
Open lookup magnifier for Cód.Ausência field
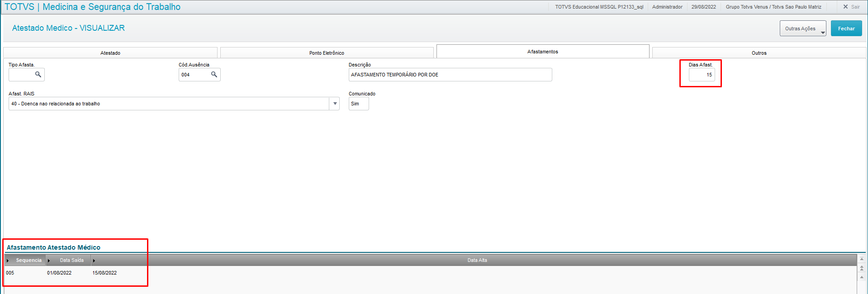point(214,74)
